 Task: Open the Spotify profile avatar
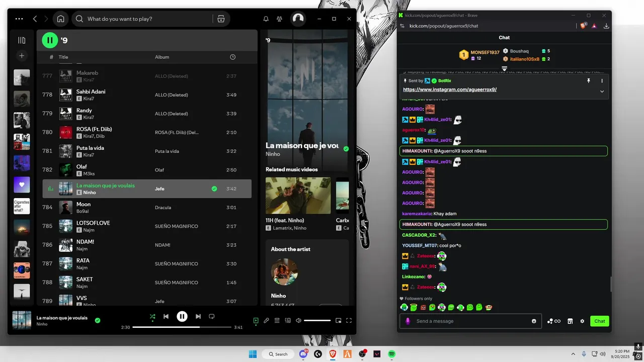[x=298, y=19]
